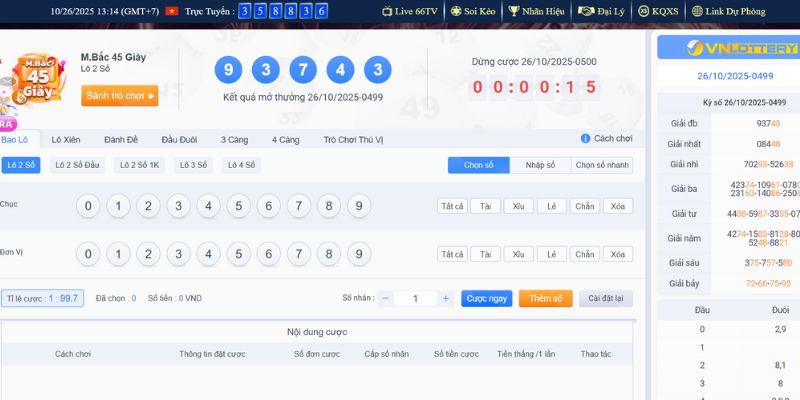Viewport: 800px width, 400px height.
Task: Switch to Đầu Đuôi tab
Action: [179, 140]
